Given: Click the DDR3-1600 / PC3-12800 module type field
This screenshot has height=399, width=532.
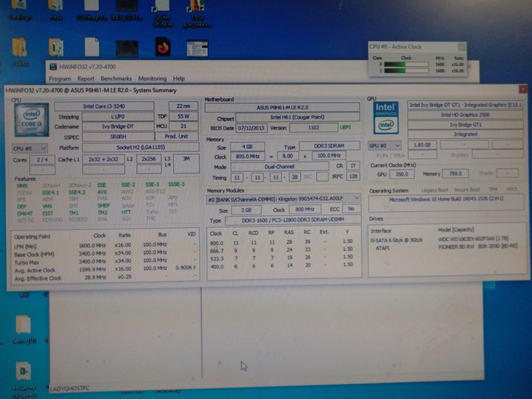Looking at the screenshot, I should [x=293, y=220].
